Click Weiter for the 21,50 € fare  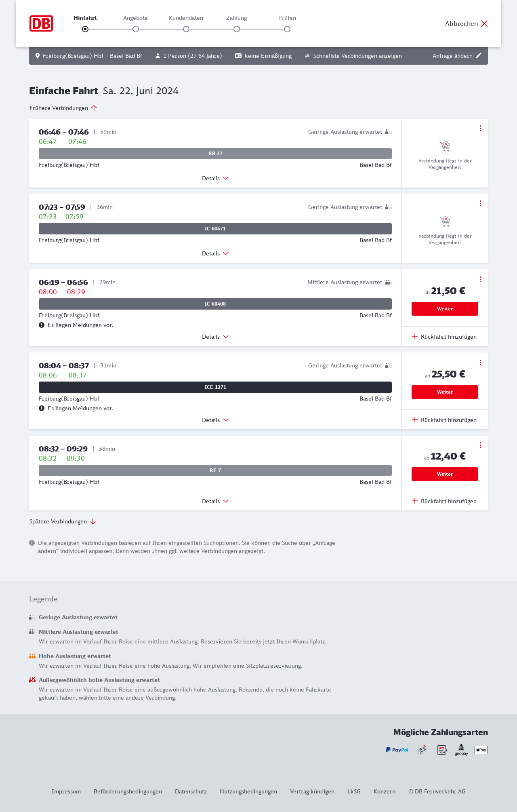445,309
